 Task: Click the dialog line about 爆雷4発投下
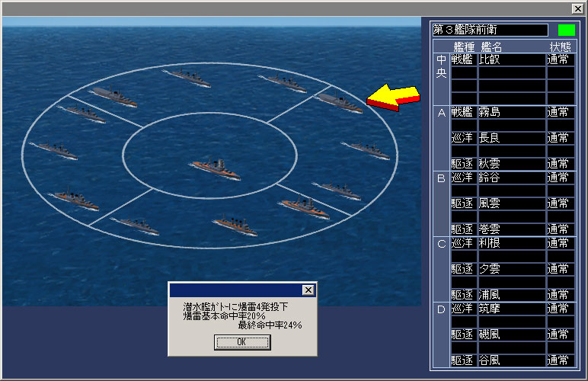pyautogui.click(x=235, y=307)
